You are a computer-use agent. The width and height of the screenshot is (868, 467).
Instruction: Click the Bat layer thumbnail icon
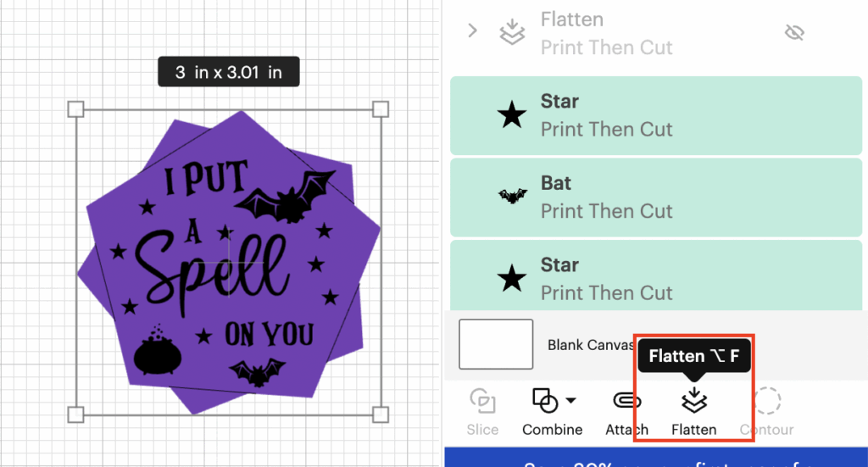pos(512,197)
